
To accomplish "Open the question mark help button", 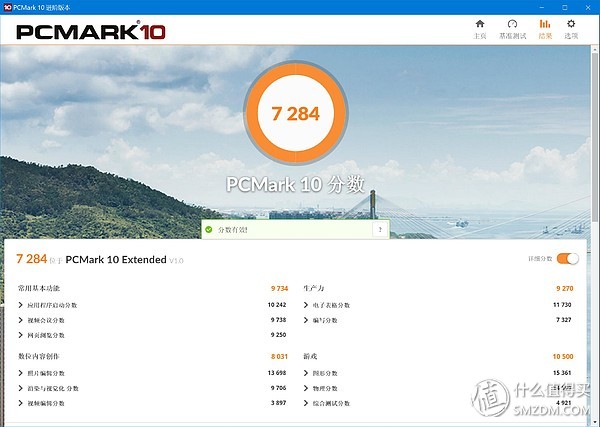I will [x=380, y=230].
